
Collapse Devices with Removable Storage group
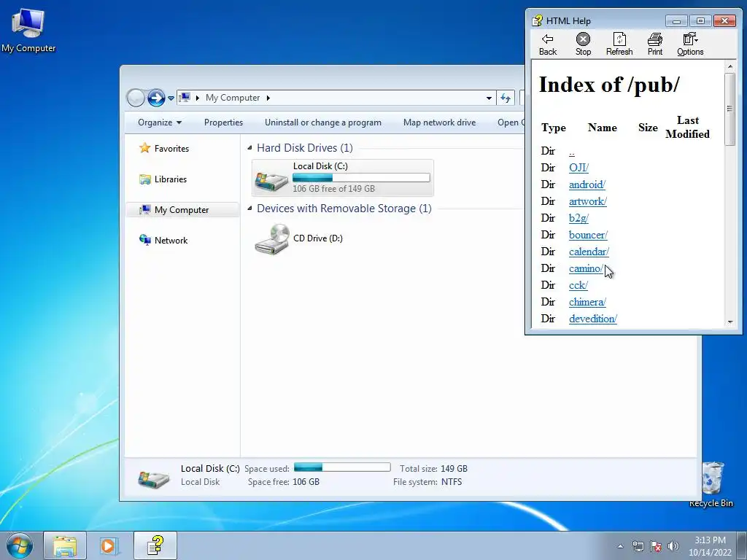coord(249,209)
